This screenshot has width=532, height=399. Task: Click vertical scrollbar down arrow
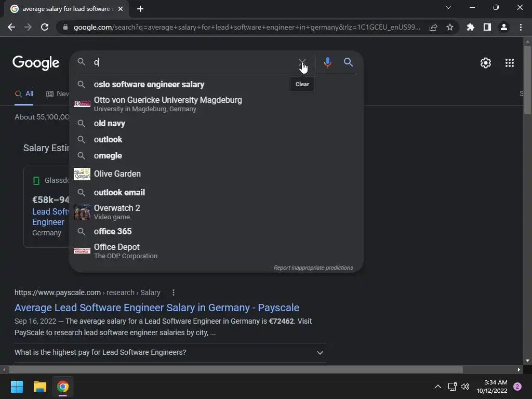527,361
